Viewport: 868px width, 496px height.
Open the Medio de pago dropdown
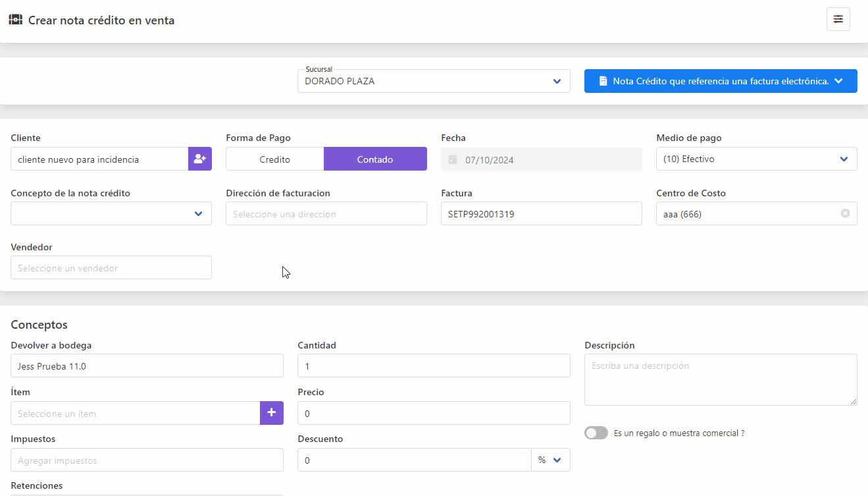pyautogui.click(x=757, y=159)
